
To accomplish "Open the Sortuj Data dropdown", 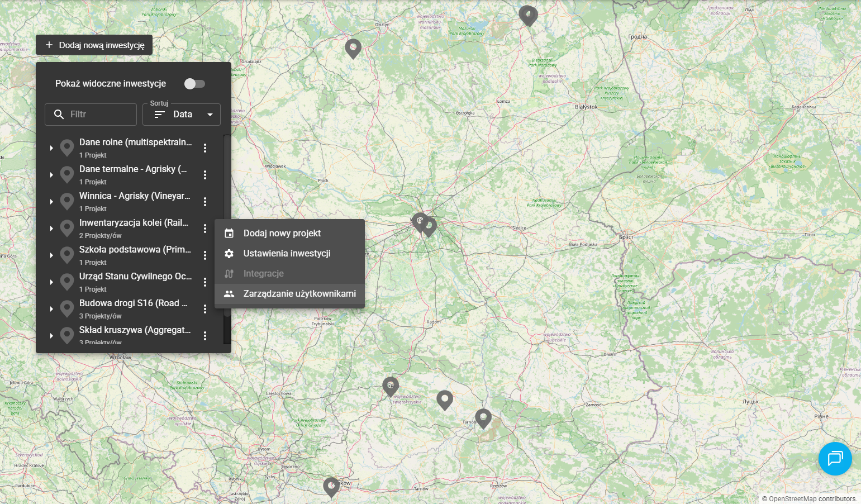I will tap(182, 115).
